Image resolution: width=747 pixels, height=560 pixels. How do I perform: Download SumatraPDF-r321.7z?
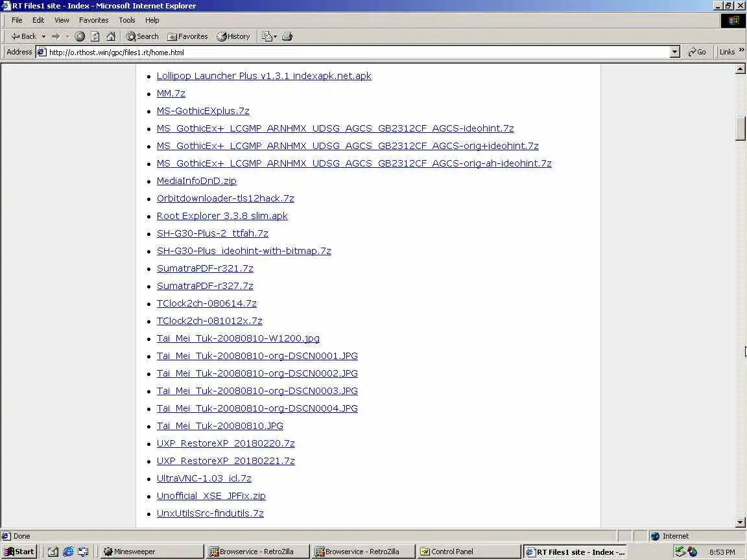point(205,268)
